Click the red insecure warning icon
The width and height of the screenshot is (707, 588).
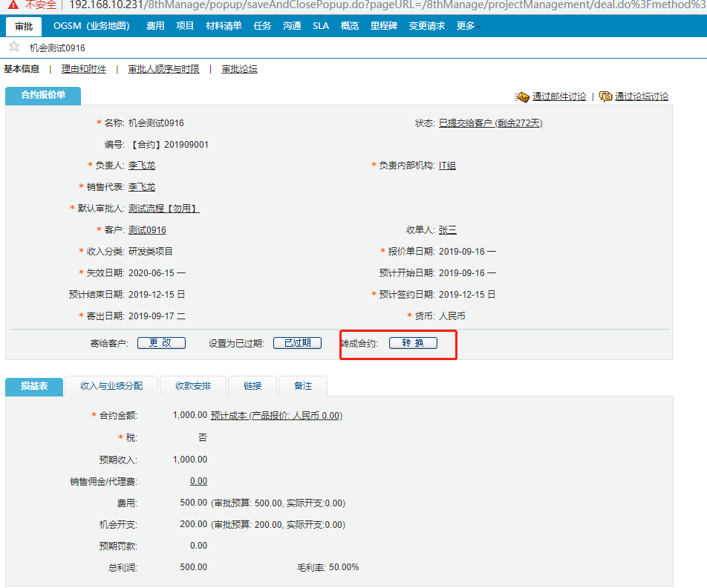[x=13, y=5]
